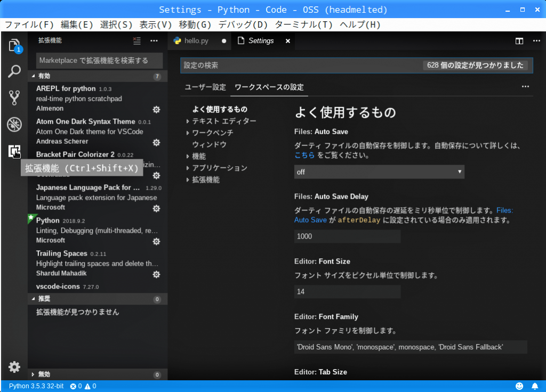Select Trailing Spaces extension entry
This screenshot has height=392, width=546.
click(98, 263)
